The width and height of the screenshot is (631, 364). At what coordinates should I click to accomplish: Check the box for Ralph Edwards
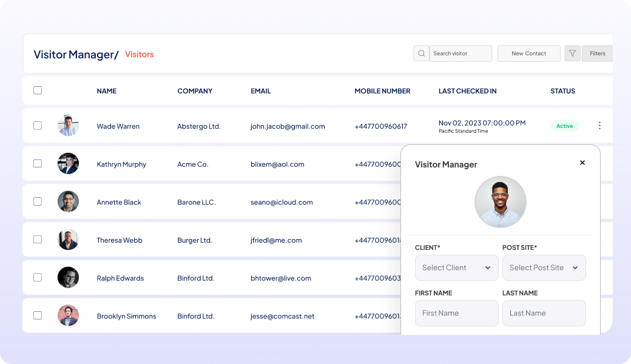38,277
